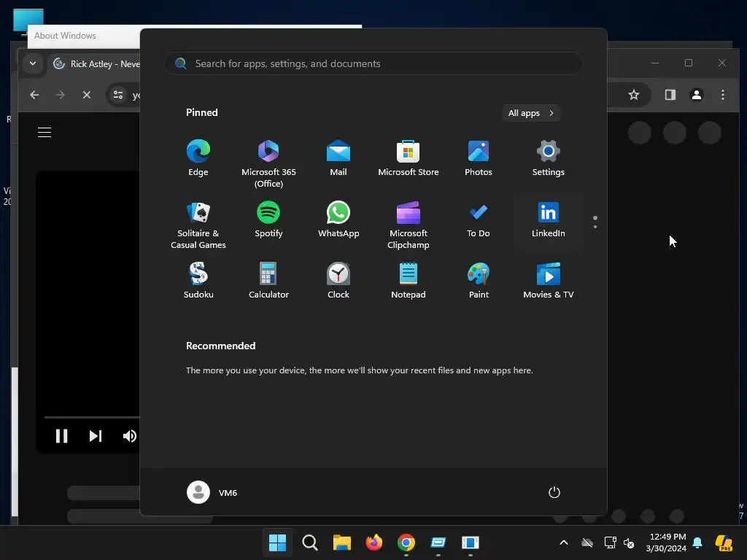Click the Windows Start button on taskbar
This screenshot has height=560, width=747.
277,542
